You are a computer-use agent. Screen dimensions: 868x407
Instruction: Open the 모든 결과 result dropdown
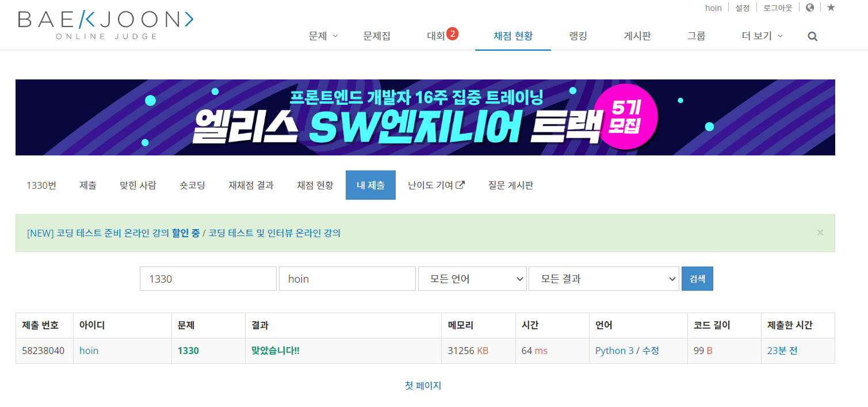(604, 279)
